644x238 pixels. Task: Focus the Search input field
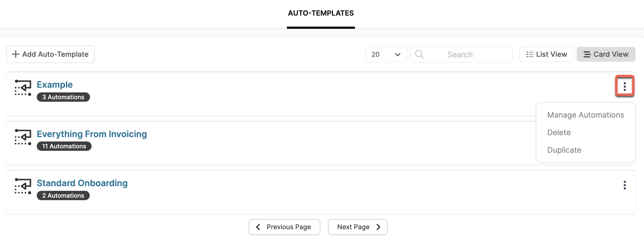tap(461, 54)
